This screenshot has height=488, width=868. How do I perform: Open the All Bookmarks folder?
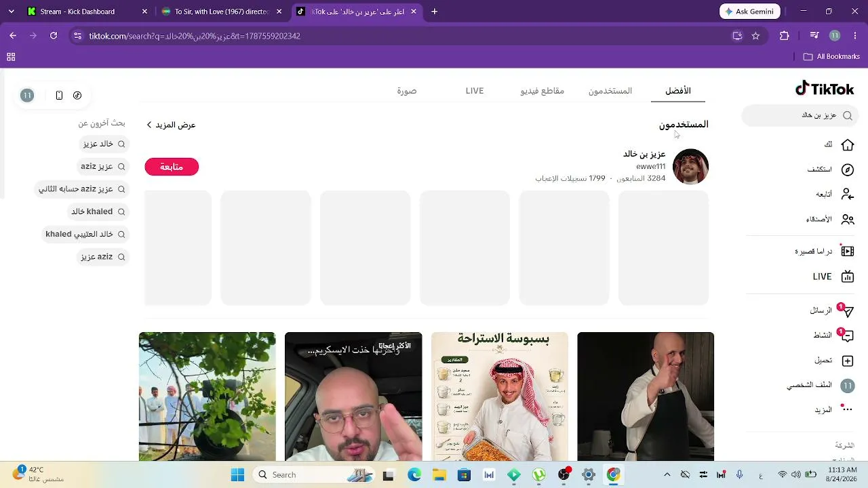831,57
